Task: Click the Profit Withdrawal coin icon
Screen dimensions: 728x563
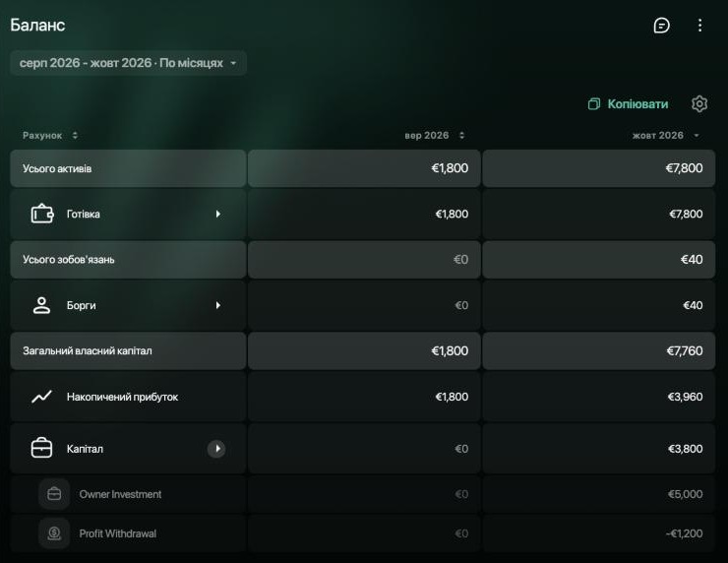Action: [x=54, y=533]
